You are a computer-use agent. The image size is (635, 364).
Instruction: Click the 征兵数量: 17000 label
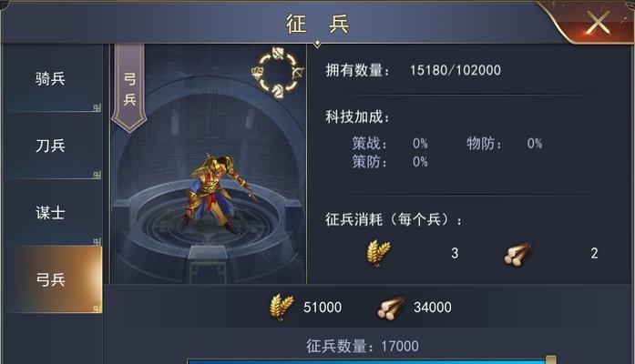(x=363, y=346)
